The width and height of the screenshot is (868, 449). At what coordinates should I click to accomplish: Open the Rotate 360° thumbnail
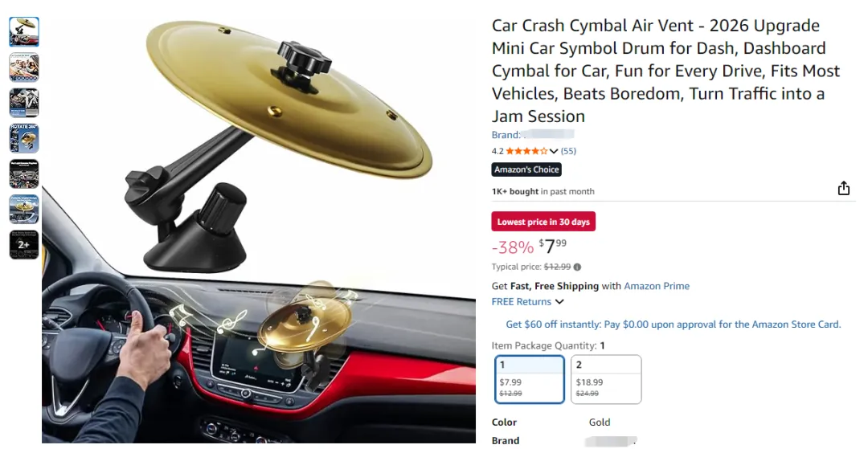[x=24, y=138]
